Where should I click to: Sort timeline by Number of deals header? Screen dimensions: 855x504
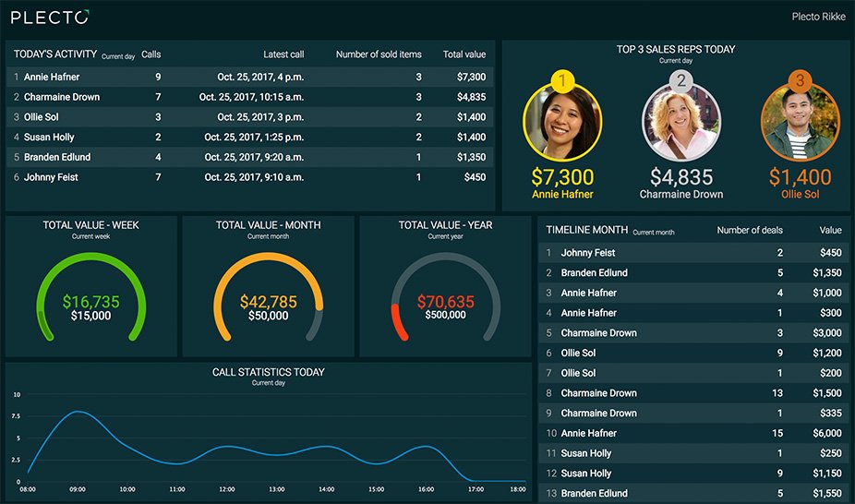pos(750,231)
